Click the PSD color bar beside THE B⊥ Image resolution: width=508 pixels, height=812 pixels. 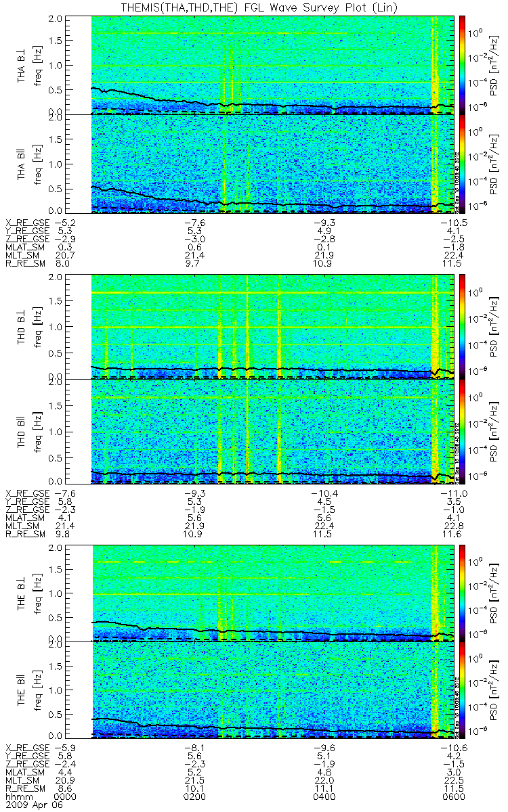point(463,593)
